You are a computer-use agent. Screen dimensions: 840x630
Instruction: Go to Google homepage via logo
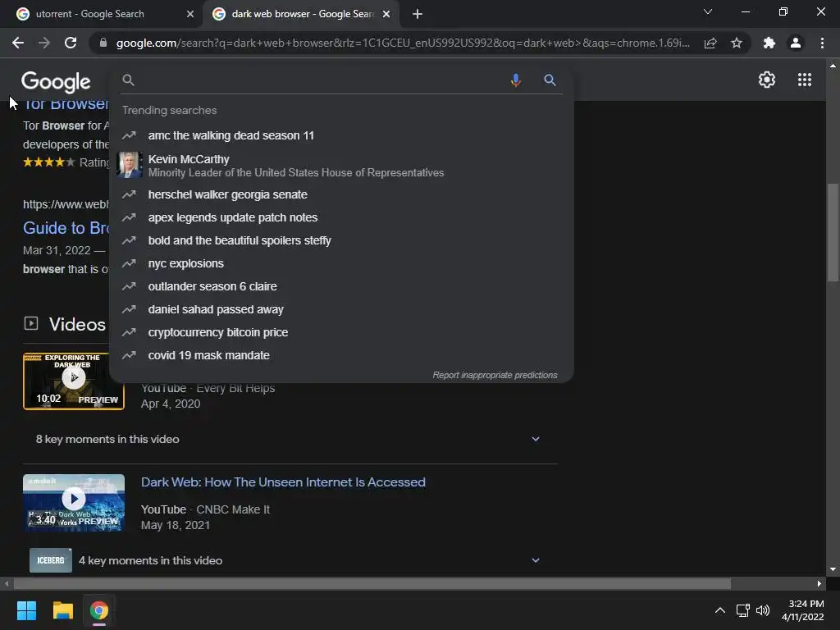56,81
